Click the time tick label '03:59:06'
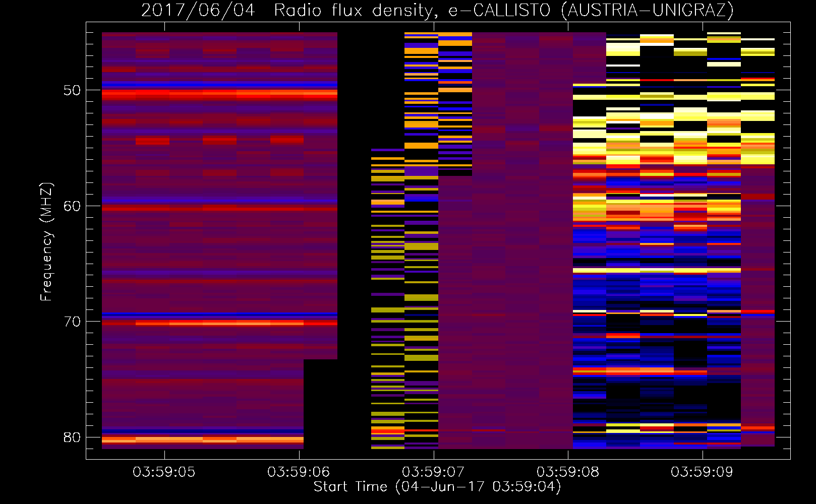 (299, 472)
